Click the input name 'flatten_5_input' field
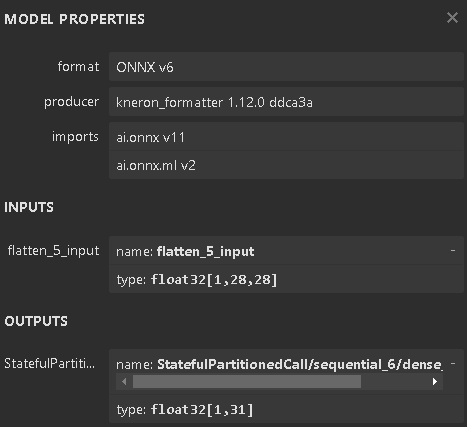The width and height of the screenshot is (467, 427). [x=286, y=251]
